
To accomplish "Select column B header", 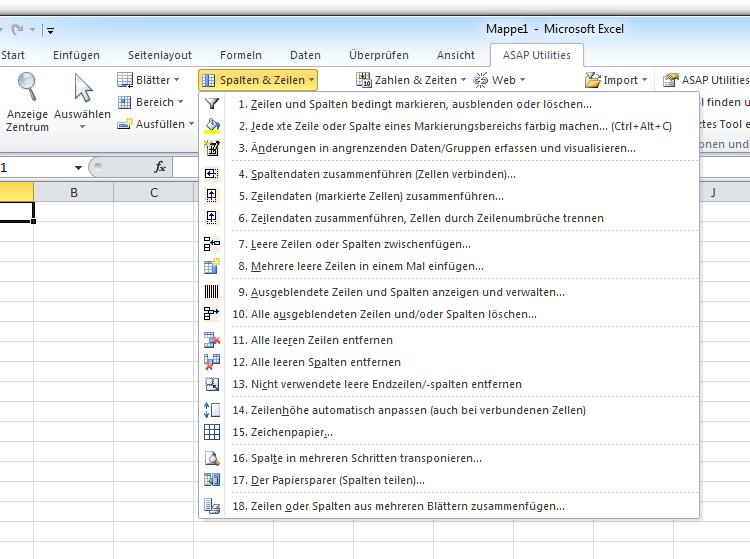I will [74, 192].
